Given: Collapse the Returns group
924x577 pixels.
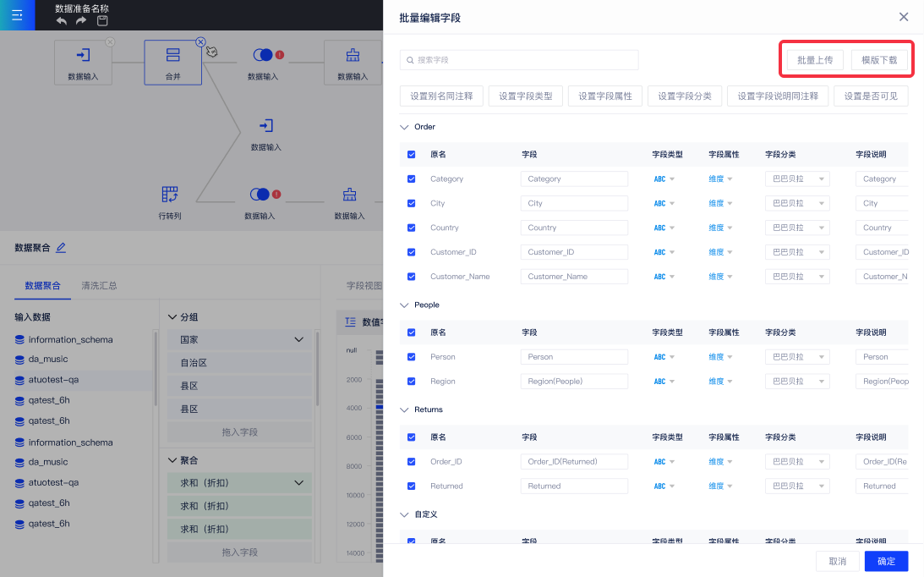Looking at the screenshot, I should click(x=404, y=409).
